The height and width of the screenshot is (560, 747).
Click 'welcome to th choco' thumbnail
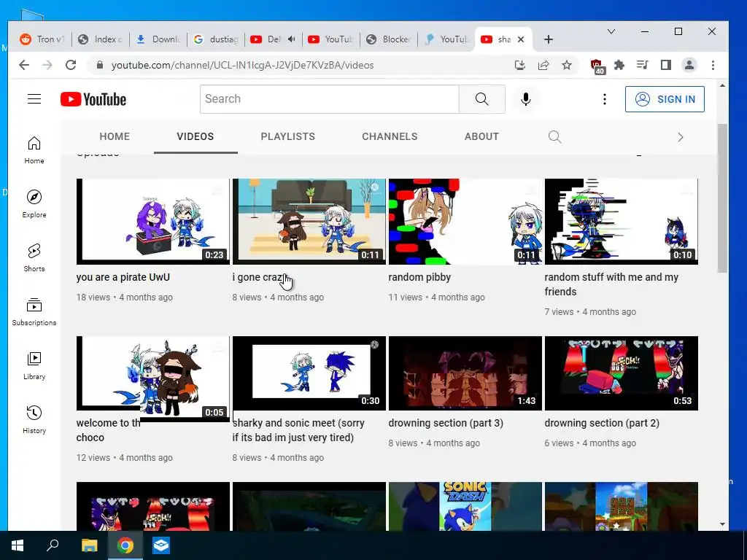click(x=153, y=378)
